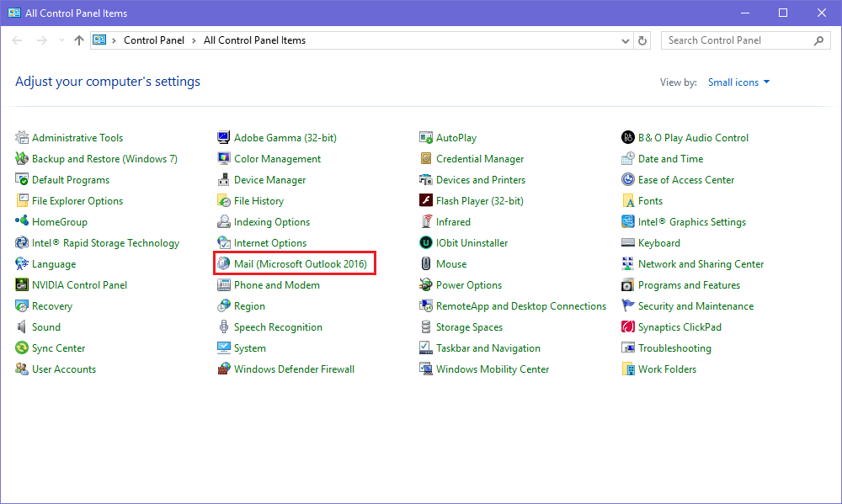
Task: Open File Explorer Options link
Action: click(x=77, y=201)
